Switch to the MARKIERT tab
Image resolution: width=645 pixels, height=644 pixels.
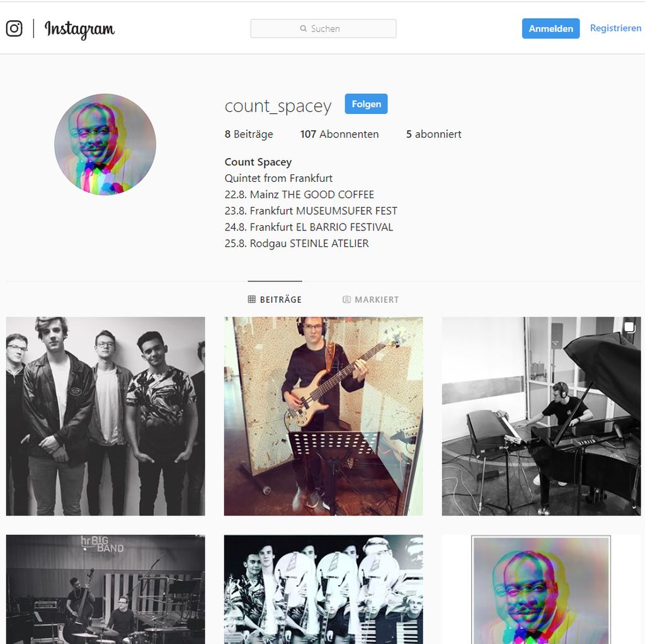coord(370,300)
